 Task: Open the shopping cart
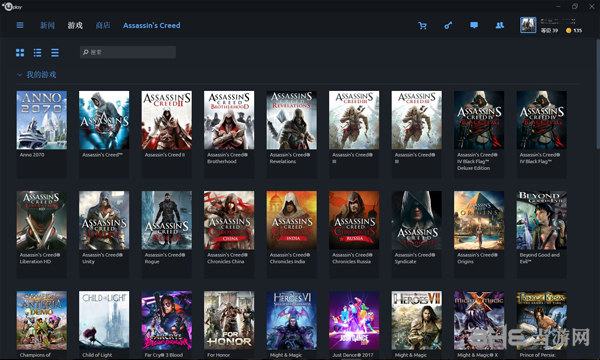tap(422, 26)
